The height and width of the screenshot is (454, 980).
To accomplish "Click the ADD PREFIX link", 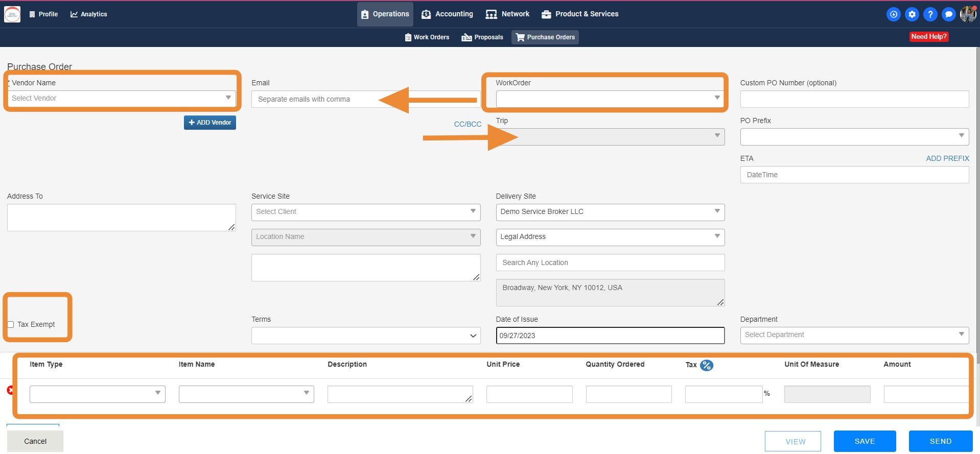I will 947,158.
